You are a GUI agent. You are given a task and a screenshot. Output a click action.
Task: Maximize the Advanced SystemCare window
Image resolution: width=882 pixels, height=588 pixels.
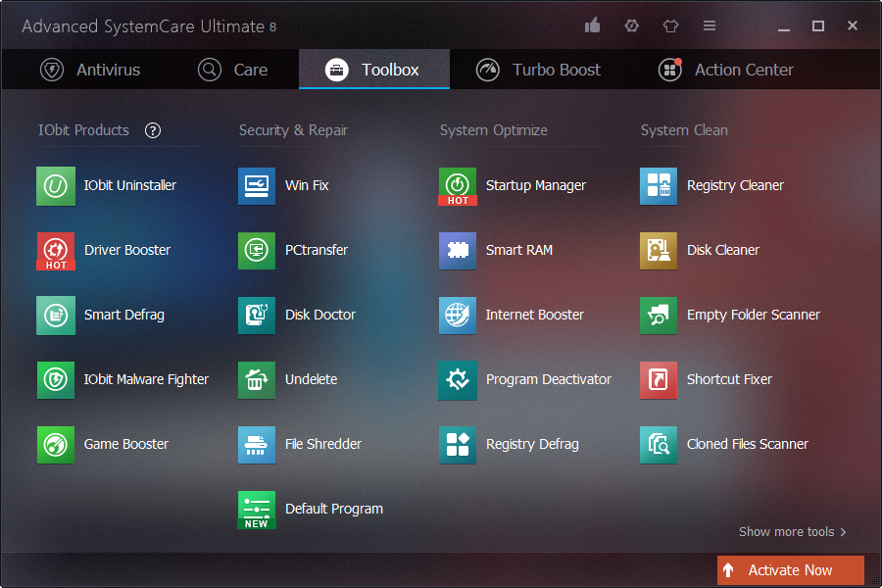[818, 25]
